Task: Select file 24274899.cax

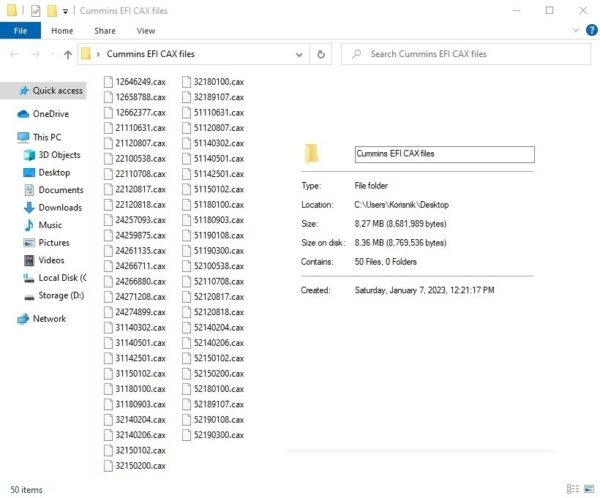Action: click(135, 312)
